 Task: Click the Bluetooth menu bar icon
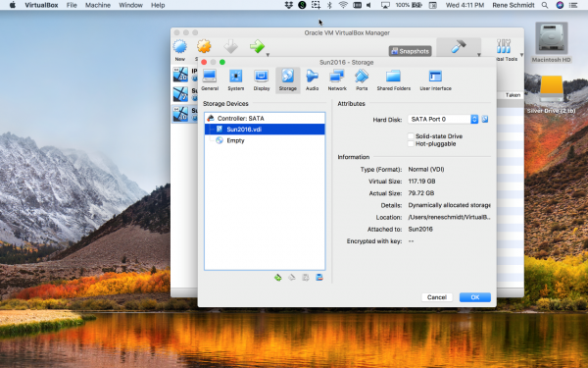click(329, 5)
